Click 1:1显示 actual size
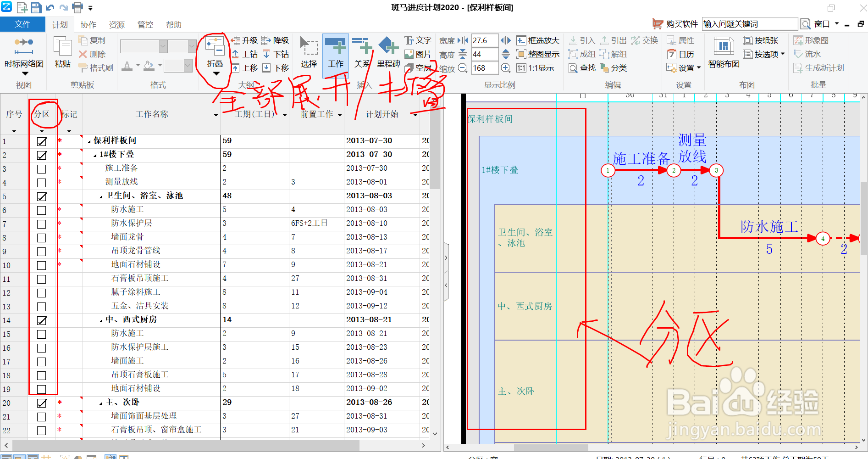The image size is (868, 459). click(535, 68)
